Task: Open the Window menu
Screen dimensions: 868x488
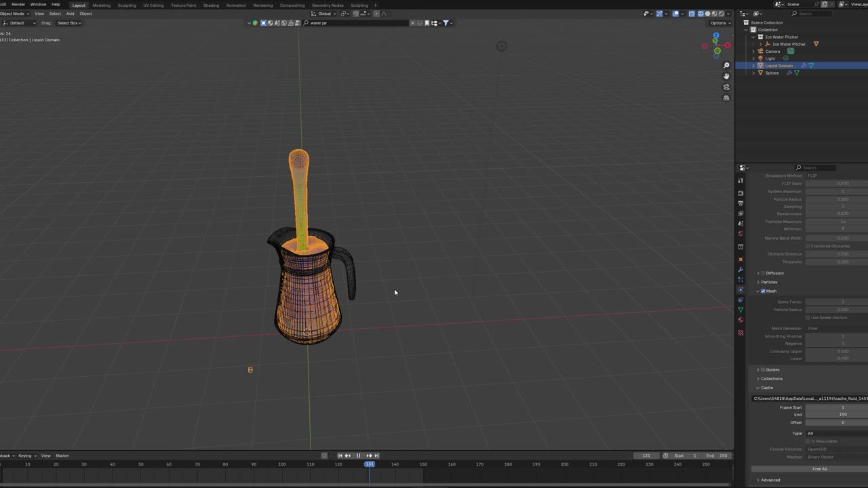Action: pyautogui.click(x=38, y=4)
